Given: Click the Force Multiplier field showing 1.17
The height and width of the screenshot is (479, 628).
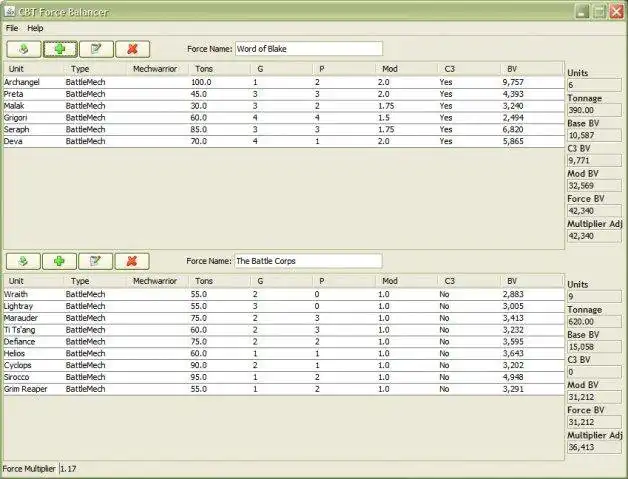Looking at the screenshot, I should pos(68,469).
